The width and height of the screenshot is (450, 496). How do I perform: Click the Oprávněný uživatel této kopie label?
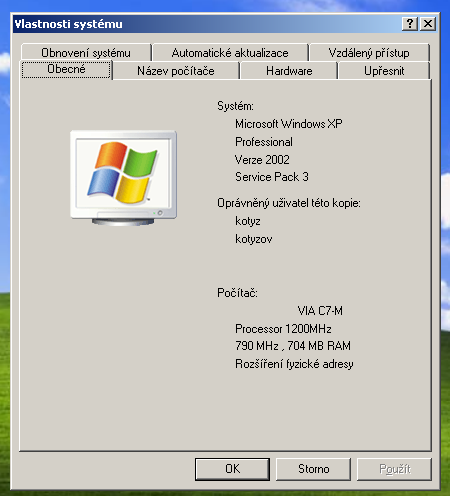point(289,203)
